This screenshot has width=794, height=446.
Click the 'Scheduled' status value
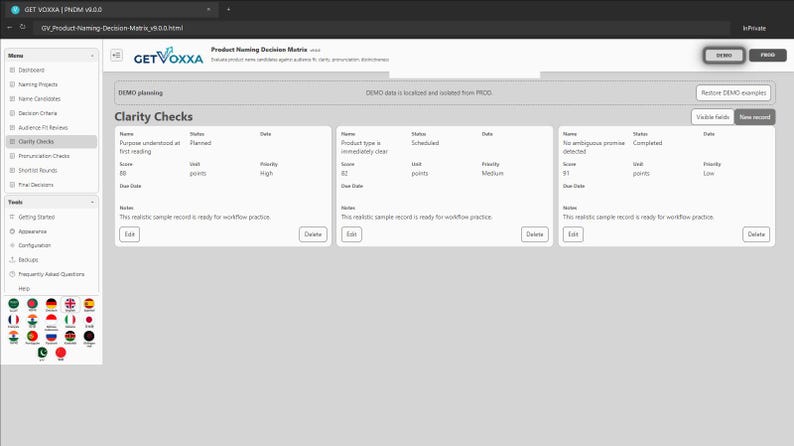point(425,143)
